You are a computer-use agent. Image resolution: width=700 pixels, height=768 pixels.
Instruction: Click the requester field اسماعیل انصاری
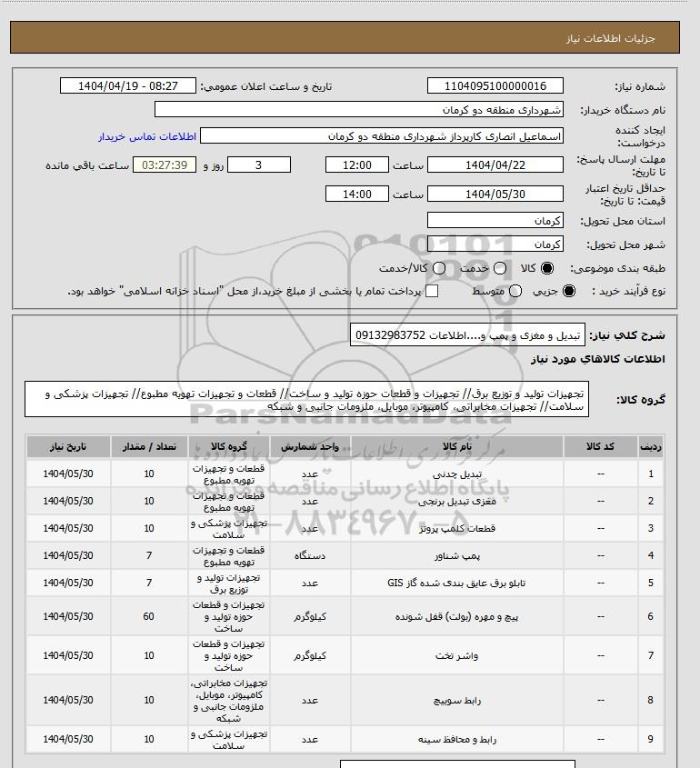382,136
